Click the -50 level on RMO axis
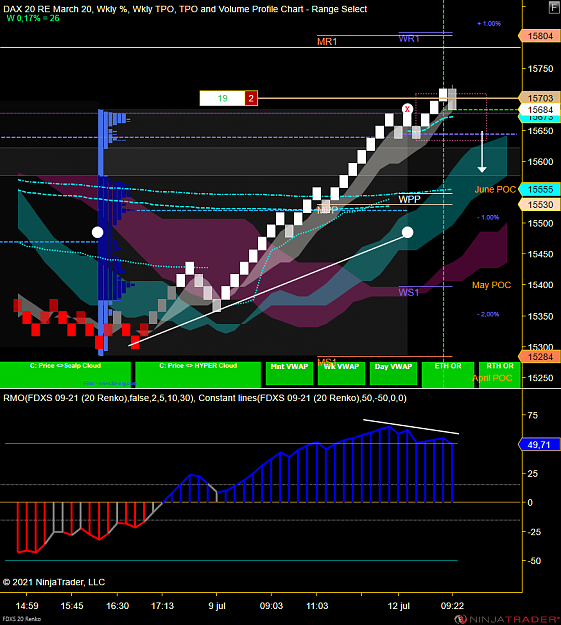561x625 pixels. [x=533, y=561]
